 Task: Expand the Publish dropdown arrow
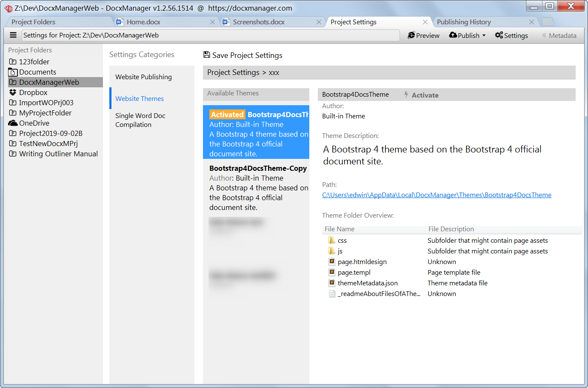click(484, 36)
